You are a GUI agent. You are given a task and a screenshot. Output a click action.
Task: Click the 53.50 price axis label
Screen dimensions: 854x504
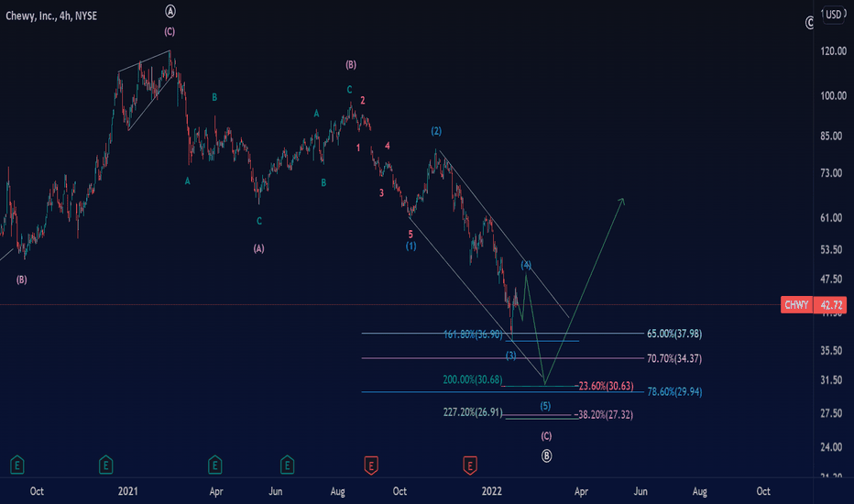pyautogui.click(x=831, y=249)
